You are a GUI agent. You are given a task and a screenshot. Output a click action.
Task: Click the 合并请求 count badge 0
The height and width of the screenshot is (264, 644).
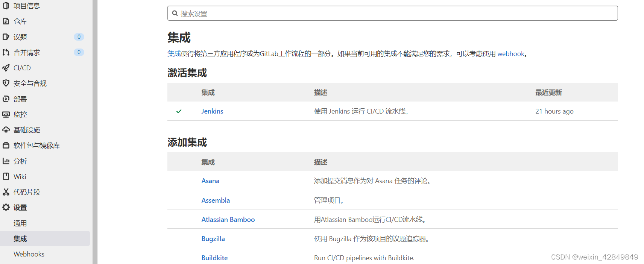point(79,52)
